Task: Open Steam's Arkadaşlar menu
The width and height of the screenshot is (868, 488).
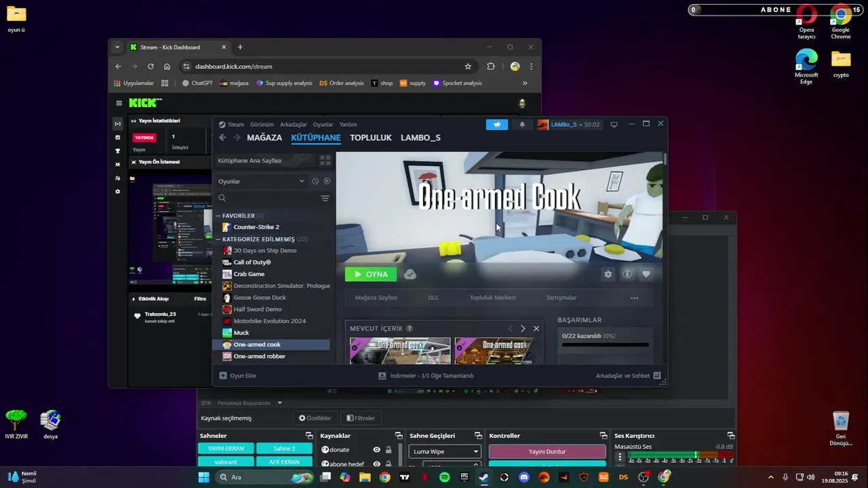Action: coord(294,125)
